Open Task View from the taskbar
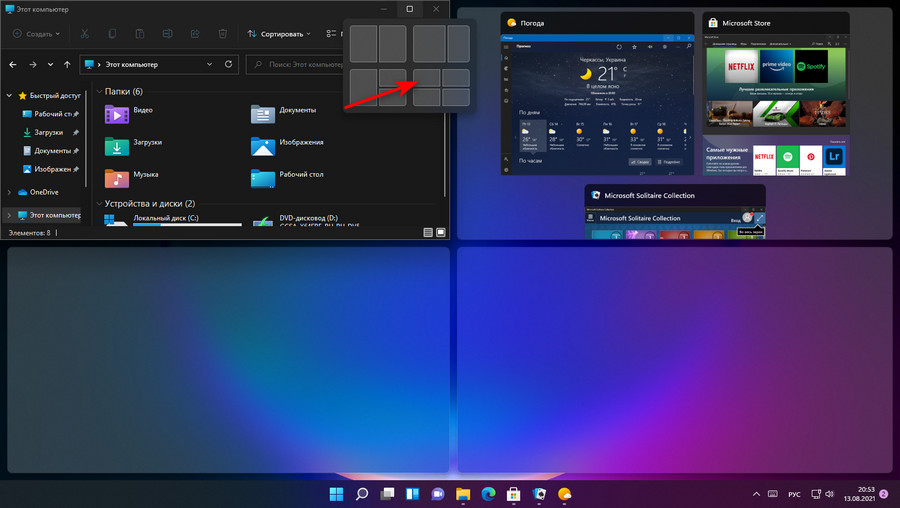 387,494
